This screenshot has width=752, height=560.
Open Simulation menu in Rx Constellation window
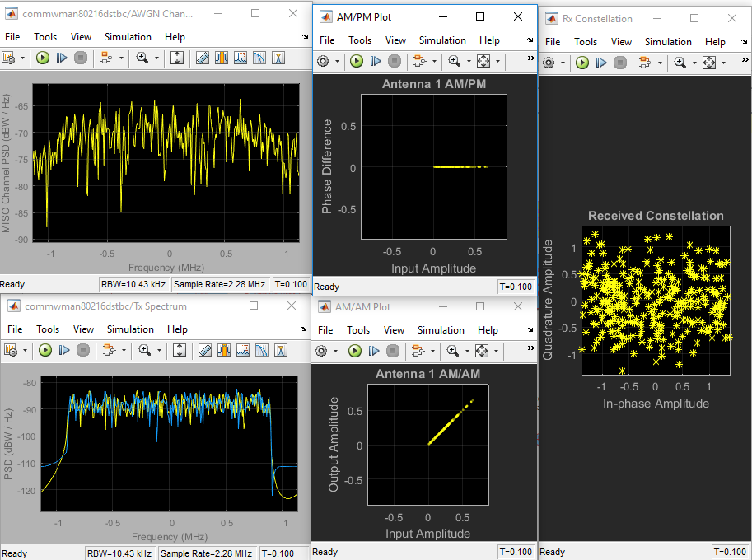click(x=668, y=41)
